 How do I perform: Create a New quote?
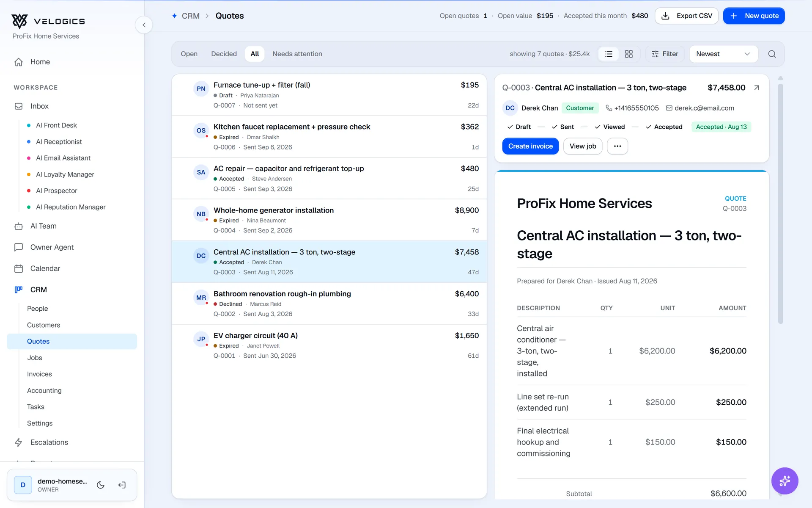tap(754, 16)
